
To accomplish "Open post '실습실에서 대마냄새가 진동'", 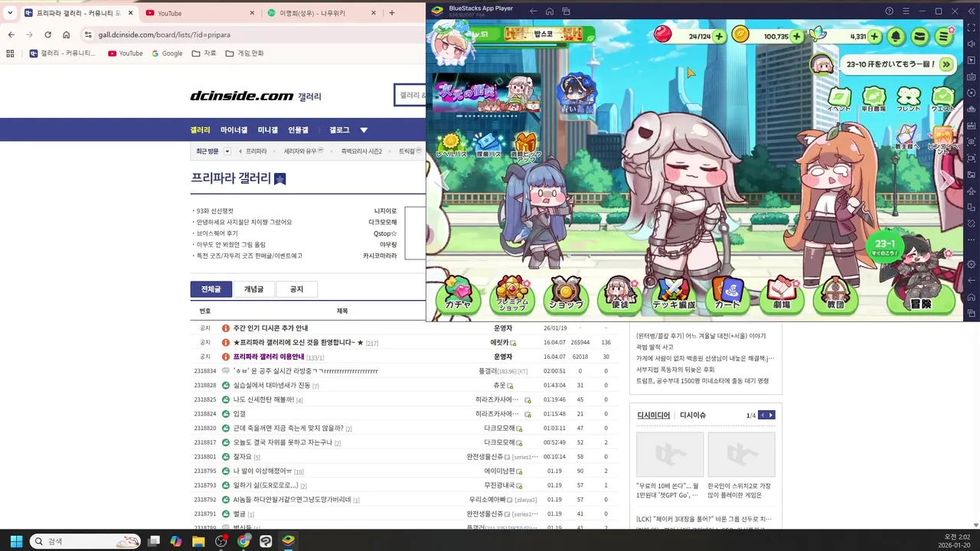I will point(272,385).
